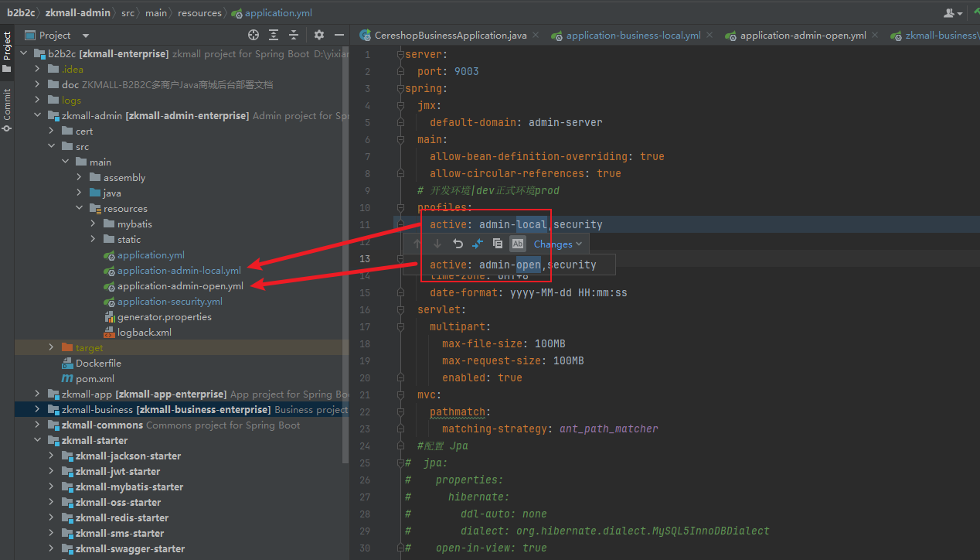Hide the Project tool window with minus icon
The height and width of the screenshot is (560, 980).
339,35
